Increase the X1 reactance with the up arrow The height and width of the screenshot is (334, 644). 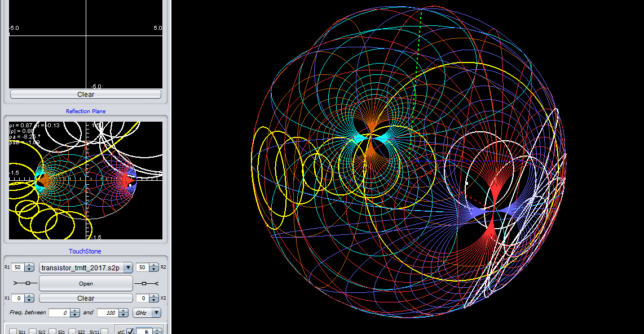[30, 296]
